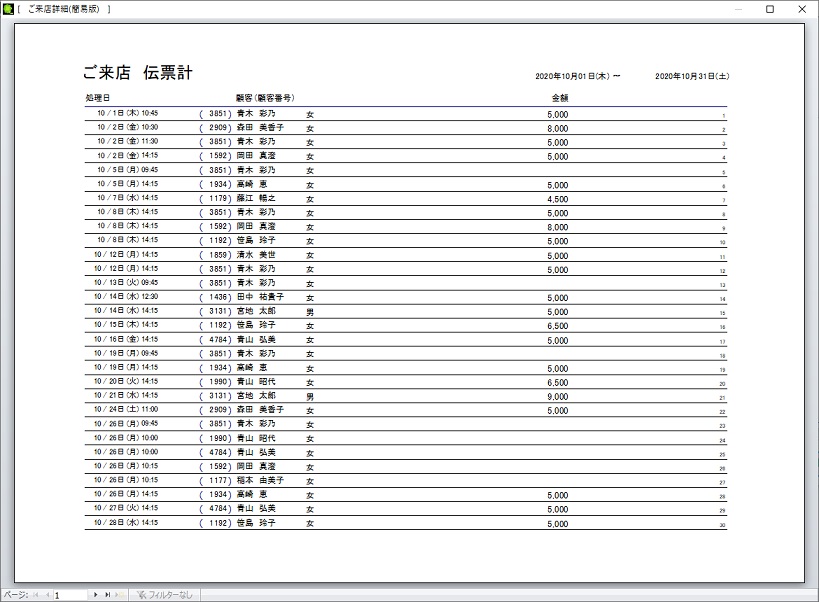Click the 処理日 column header
This screenshot has height=602, width=819.
[98, 98]
